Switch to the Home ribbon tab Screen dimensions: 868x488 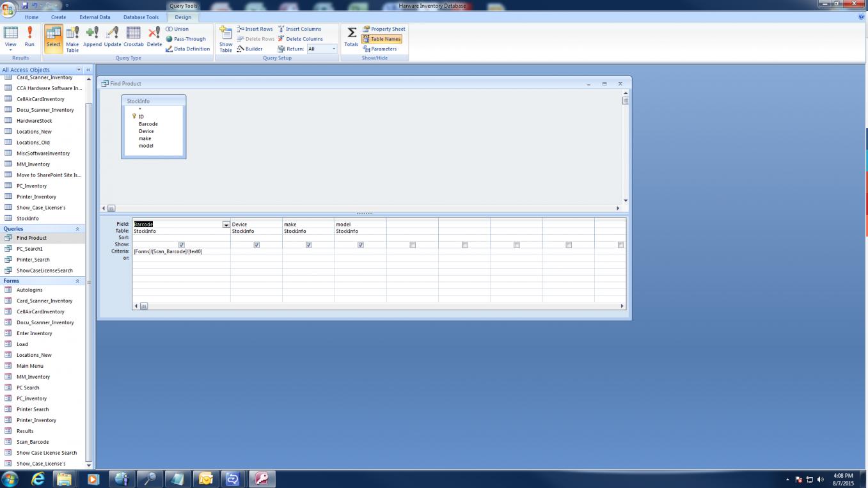click(31, 17)
